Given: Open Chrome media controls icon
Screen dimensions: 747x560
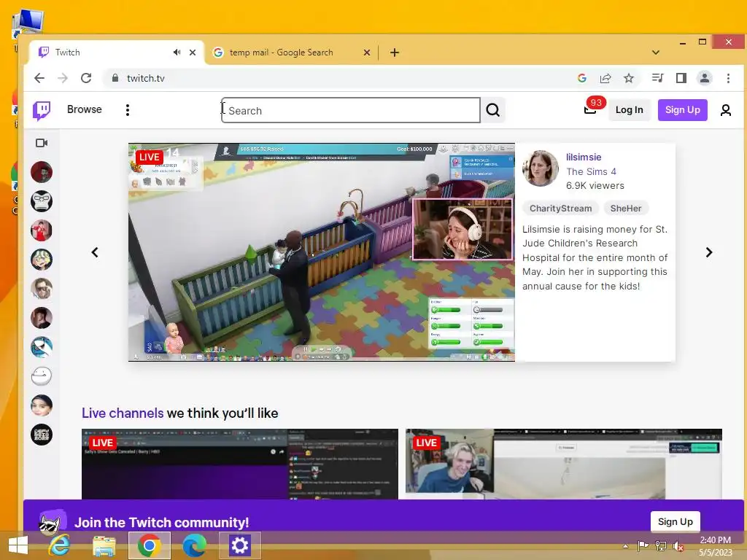Looking at the screenshot, I should coord(657,78).
